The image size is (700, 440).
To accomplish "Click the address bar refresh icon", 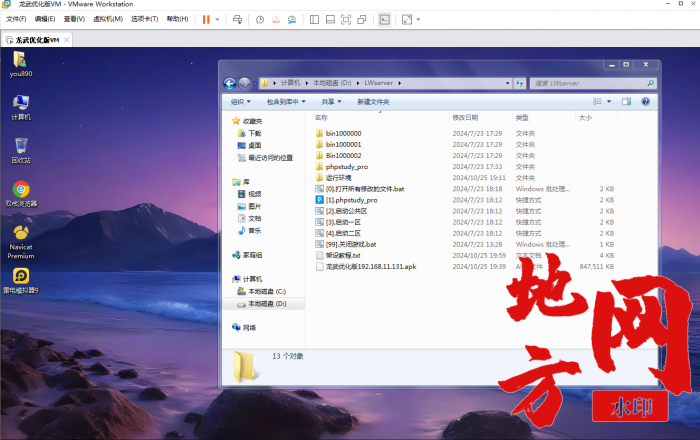I will tap(520, 83).
